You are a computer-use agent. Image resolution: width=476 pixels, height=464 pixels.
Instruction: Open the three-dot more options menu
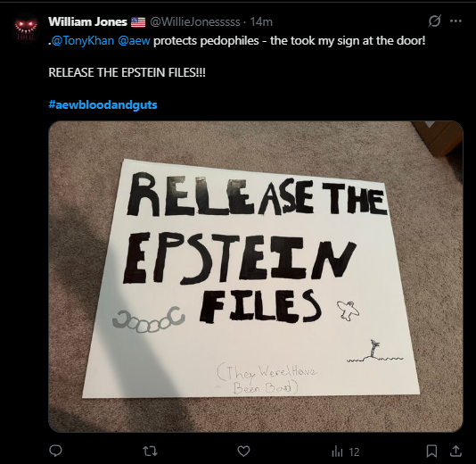coord(456,21)
